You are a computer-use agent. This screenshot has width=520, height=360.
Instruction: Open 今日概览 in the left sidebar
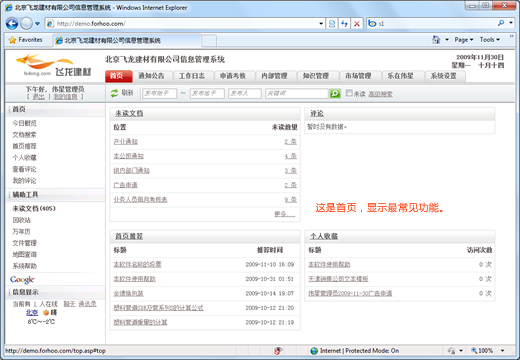click(x=24, y=123)
